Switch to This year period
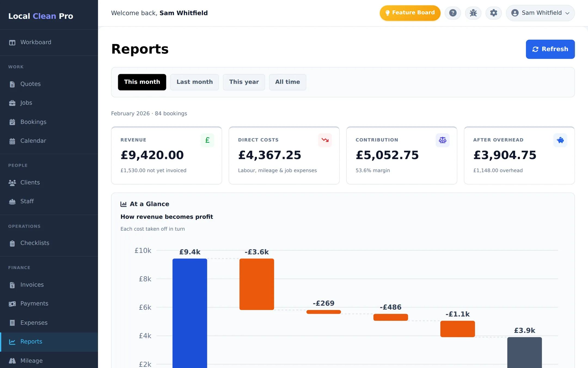The height and width of the screenshot is (368, 588). (x=244, y=82)
